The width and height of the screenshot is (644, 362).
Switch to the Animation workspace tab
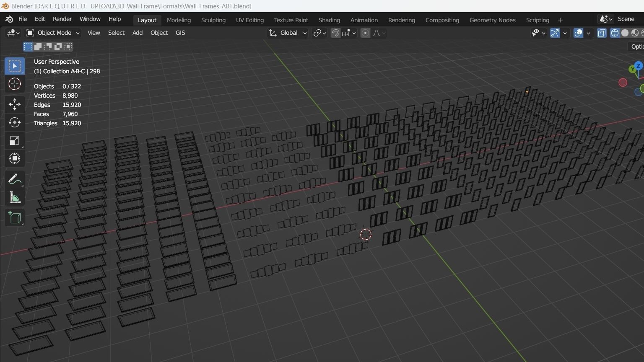click(364, 20)
